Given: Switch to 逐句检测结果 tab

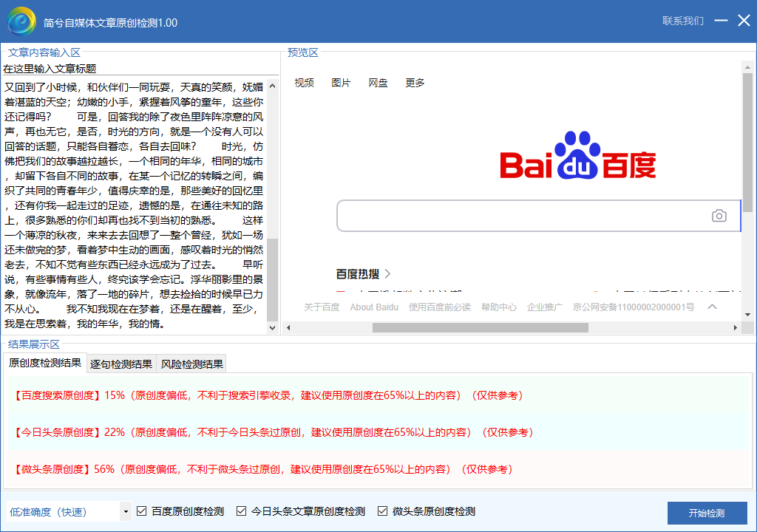Looking at the screenshot, I should click(x=121, y=364).
